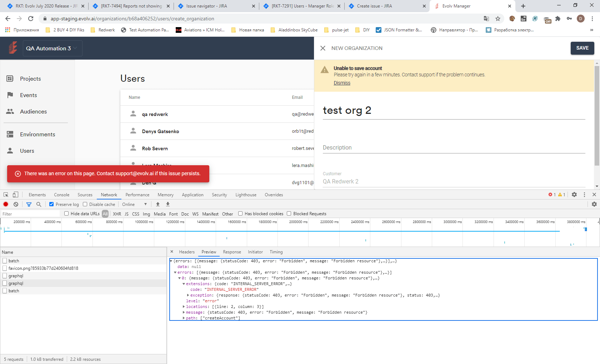Enable Has blocked cookies filter

[x=240, y=213]
